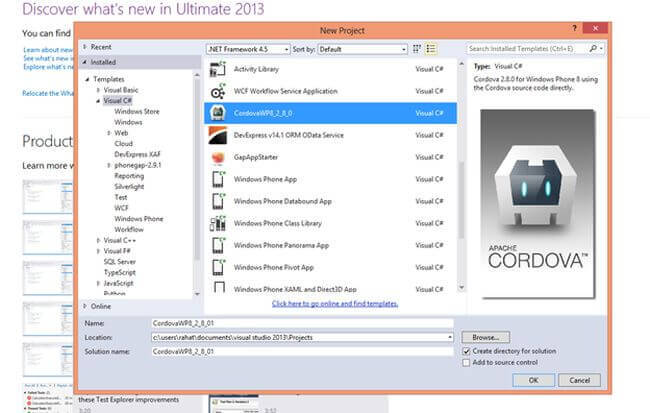Select Windows Store under Visual C#
The image size is (650, 413).
137,112
